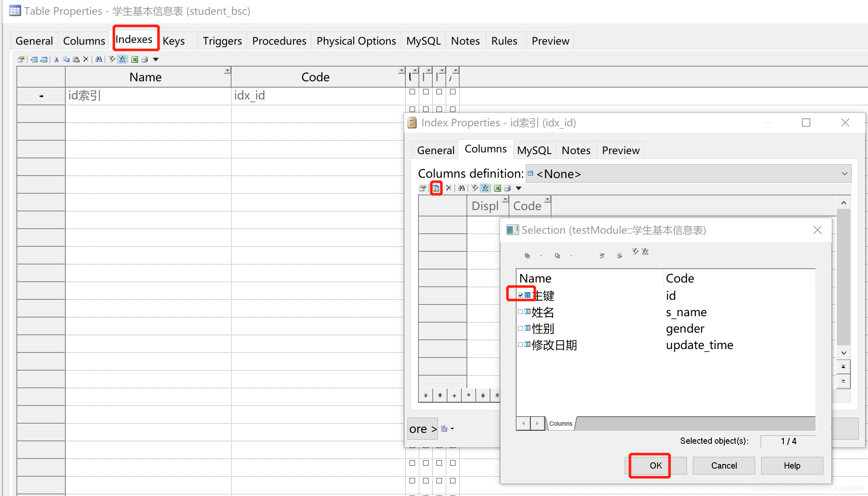Screen dimensions: 868x496
Task: Switch to the Keys tab
Action: 173,41
